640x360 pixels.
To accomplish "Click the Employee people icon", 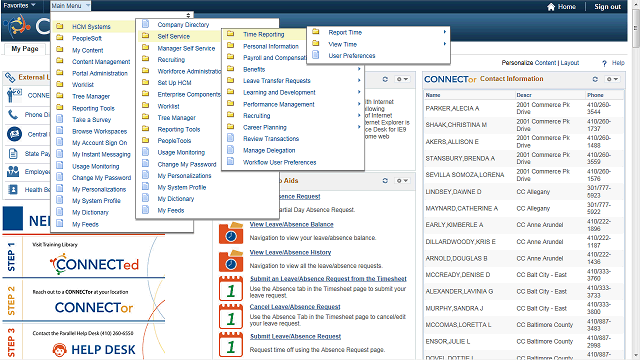I will pos(13,171).
